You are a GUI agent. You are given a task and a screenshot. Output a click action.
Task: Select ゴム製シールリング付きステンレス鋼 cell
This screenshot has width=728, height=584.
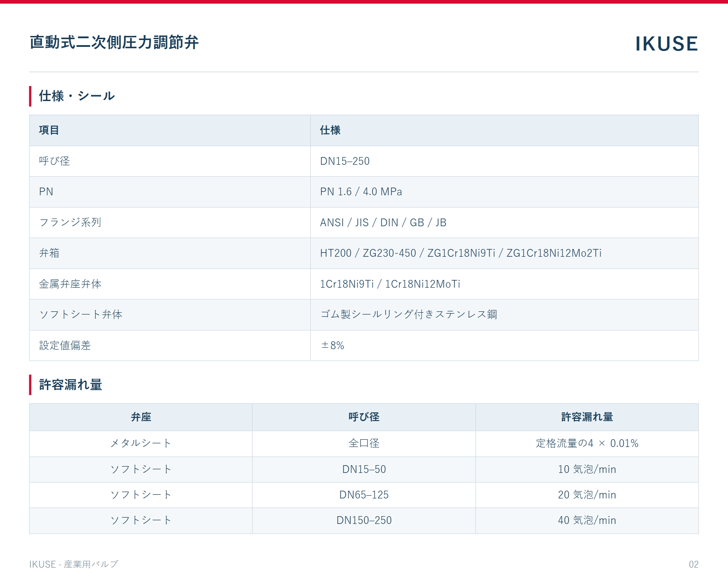coord(409,315)
